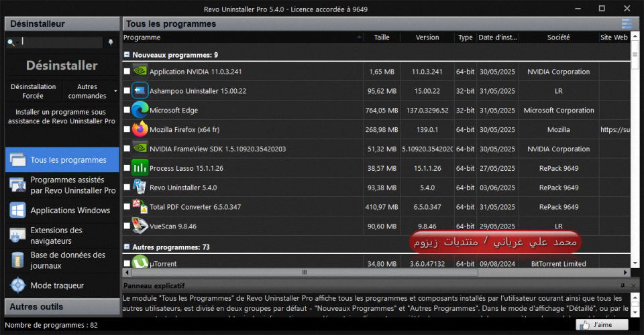Viewport: 644px width, 335px height.
Task: Click the Base de données des journaux icon
Action: pos(17,261)
